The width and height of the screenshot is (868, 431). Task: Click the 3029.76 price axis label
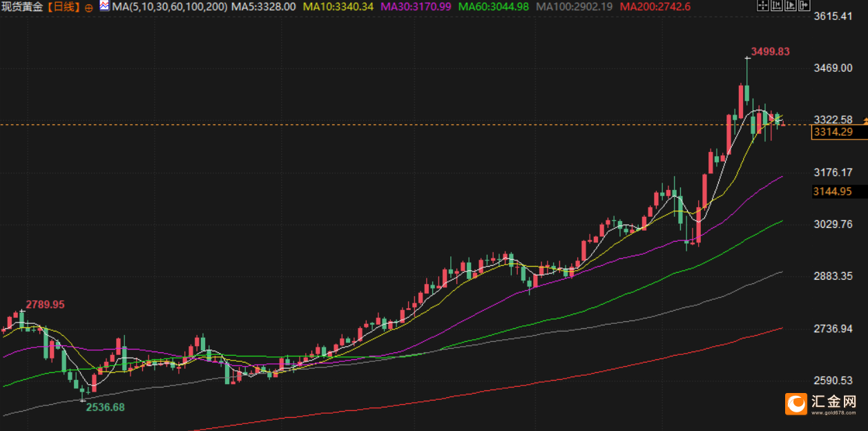pos(834,224)
